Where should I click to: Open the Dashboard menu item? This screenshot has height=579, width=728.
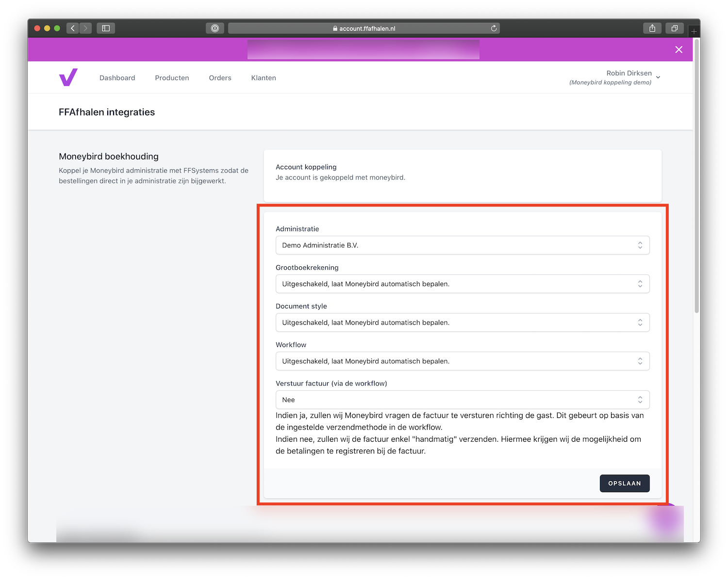point(117,78)
